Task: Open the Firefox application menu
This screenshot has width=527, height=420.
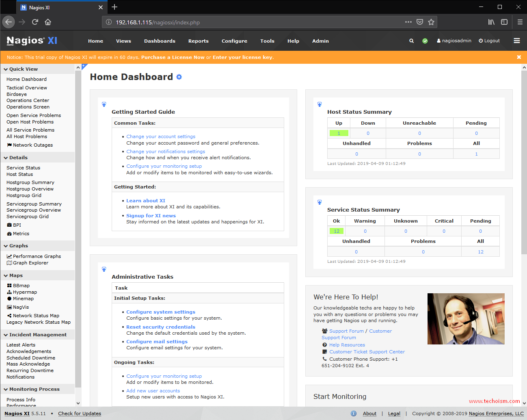Action: [520, 22]
